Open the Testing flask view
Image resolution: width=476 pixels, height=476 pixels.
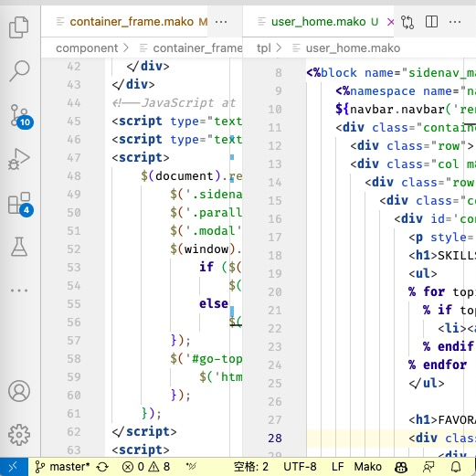19,247
